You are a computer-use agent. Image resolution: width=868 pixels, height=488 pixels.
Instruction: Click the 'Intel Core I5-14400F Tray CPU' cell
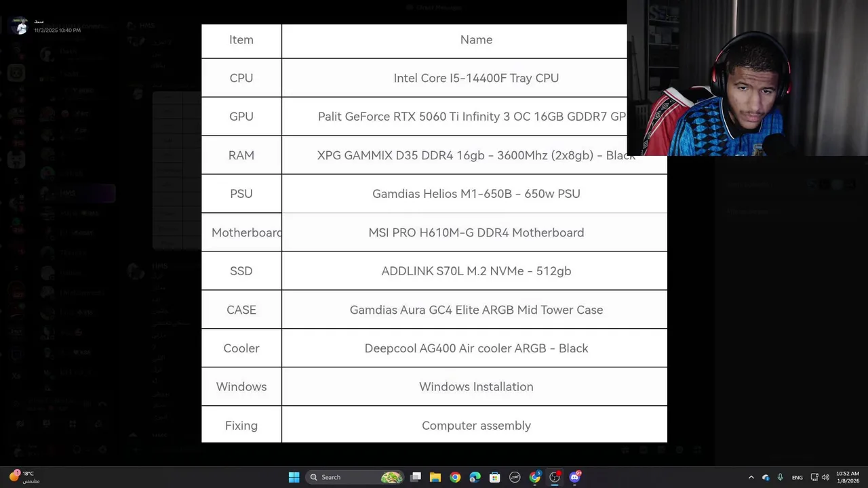pos(476,78)
